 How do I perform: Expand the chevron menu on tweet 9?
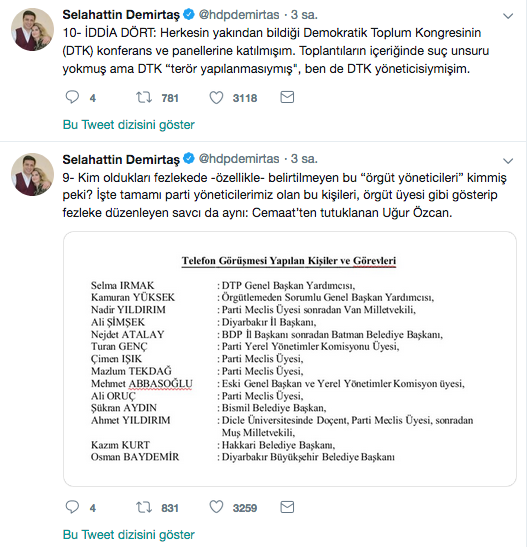pos(508,161)
